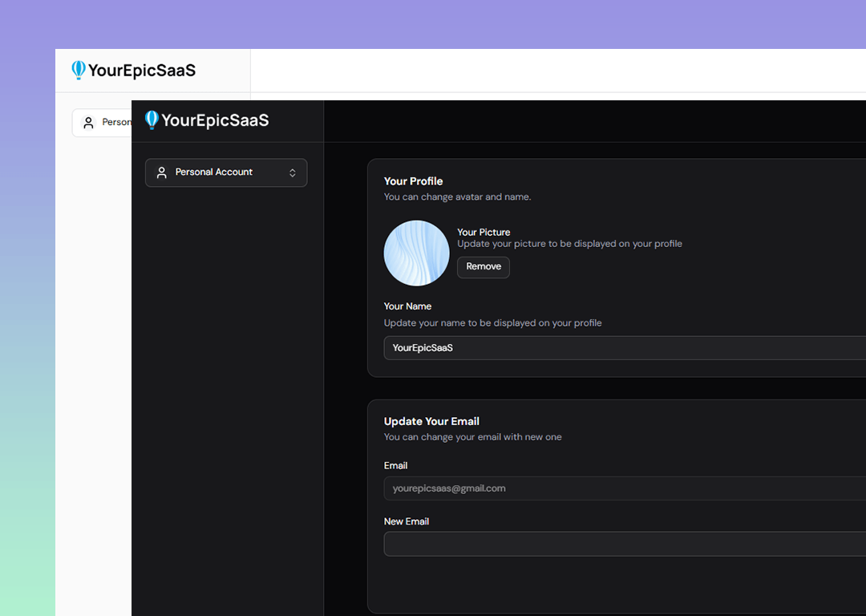The height and width of the screenshot is (616, 866).
Task: Click the YourEpicSaaS brand name in the dark header
Action: pyautogui.click(x=214, y=120)
